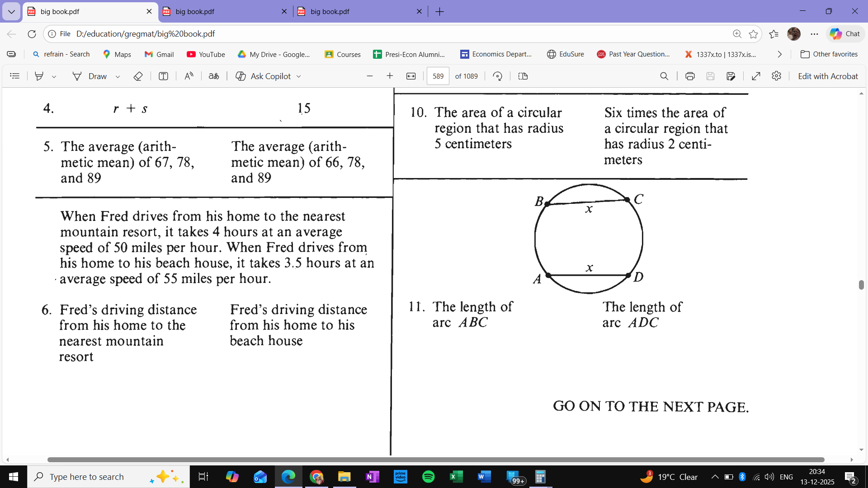Open the Ask Copilot dropdown arrow

(x=298, y=77)
